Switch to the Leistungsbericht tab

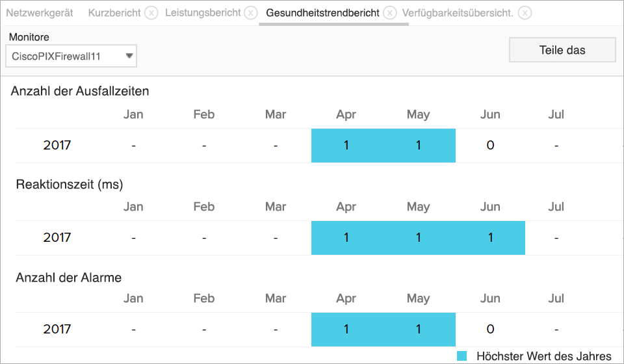pyautogui.click(x=201, y=13)
